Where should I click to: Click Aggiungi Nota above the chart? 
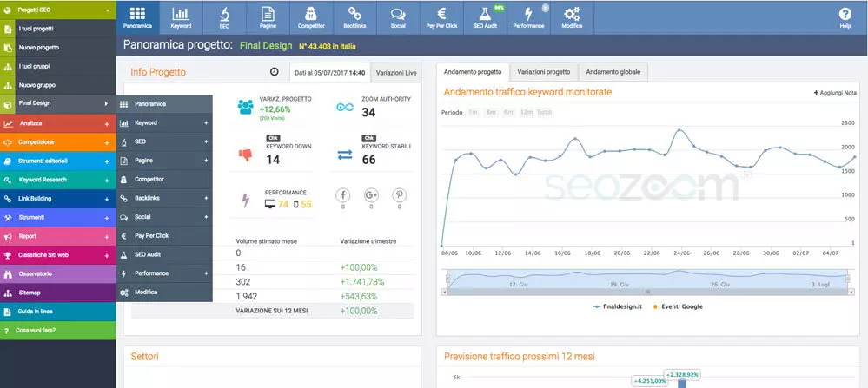coord(835,93)
